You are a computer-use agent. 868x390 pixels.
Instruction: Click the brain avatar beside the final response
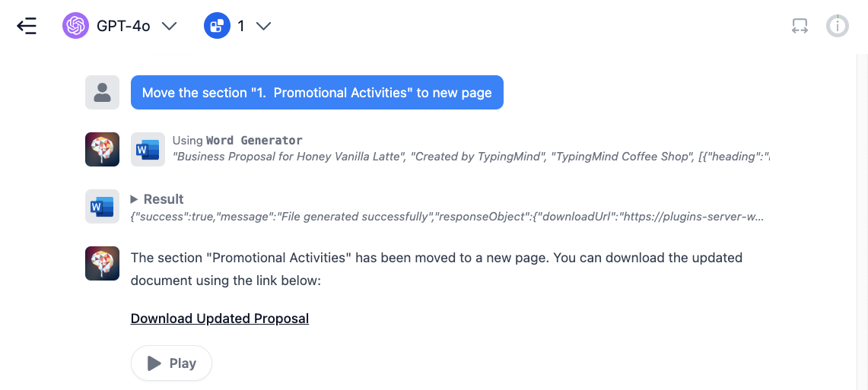(103, 263)
